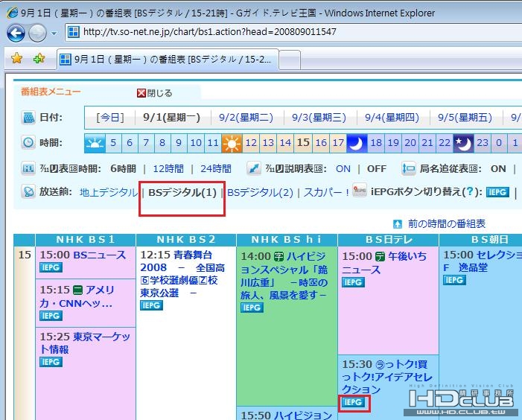Click the daytime sun icon
The height and width of the screenshot is (420, 522).
(x=232, y=144)
